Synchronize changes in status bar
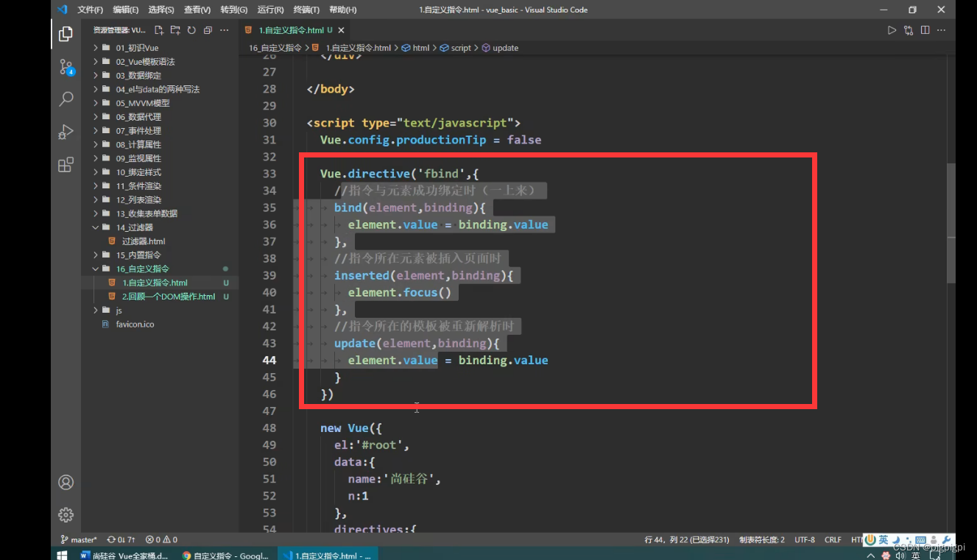The width and height of the screenshot is (977, 560). point(121,539)
